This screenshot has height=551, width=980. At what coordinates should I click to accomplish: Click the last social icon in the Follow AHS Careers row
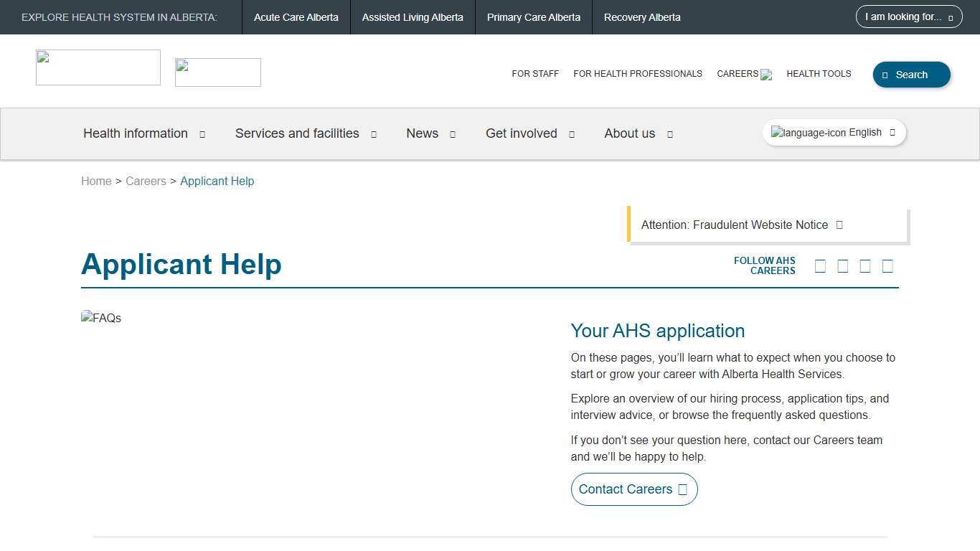[887, 265]
